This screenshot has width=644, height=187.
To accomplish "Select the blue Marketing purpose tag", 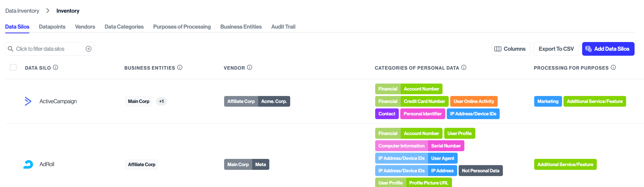I will coord(548,101).
